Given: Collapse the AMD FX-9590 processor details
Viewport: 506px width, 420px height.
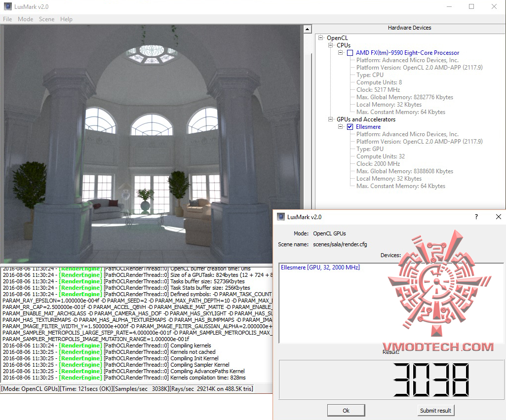Looking at the screenshot, I should point(340,53).
